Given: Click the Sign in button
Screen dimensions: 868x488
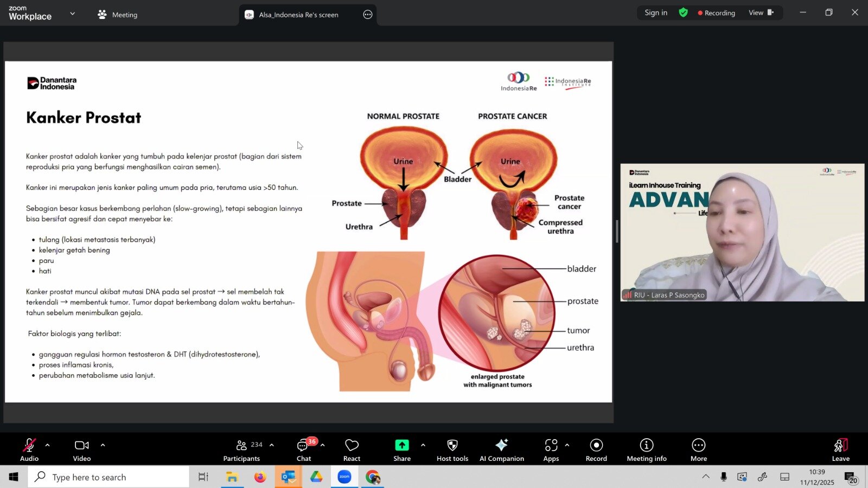Looking at the screenshot, I should tap(655, 12).
